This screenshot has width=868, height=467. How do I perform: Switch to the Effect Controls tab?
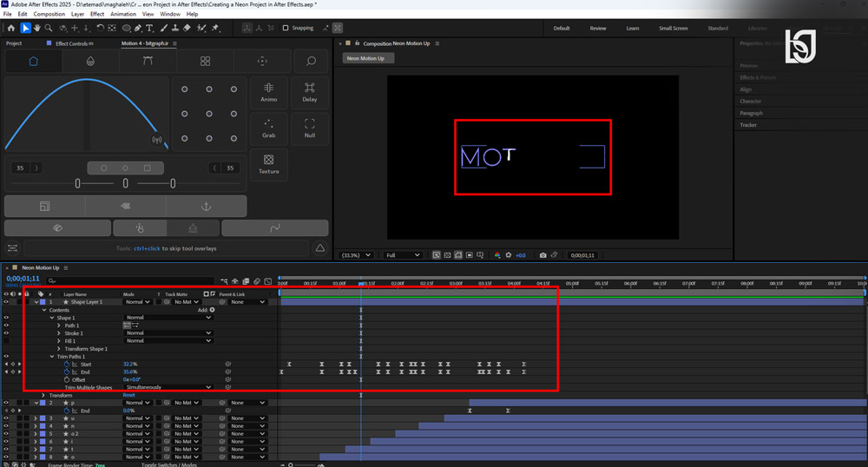pyautogui.click(x=74, y=43)
